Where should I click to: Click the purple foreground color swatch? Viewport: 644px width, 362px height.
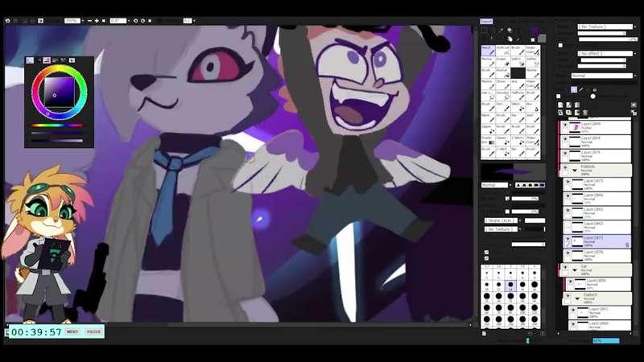[535, 31]
